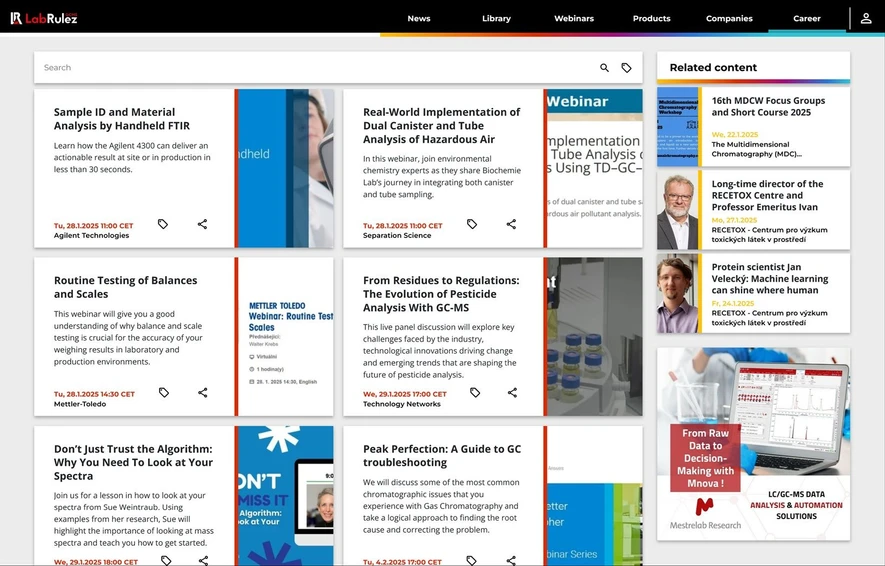Open the Companies menu
The width and height of the screenshot is (885, 566).
tap(729, 18)
